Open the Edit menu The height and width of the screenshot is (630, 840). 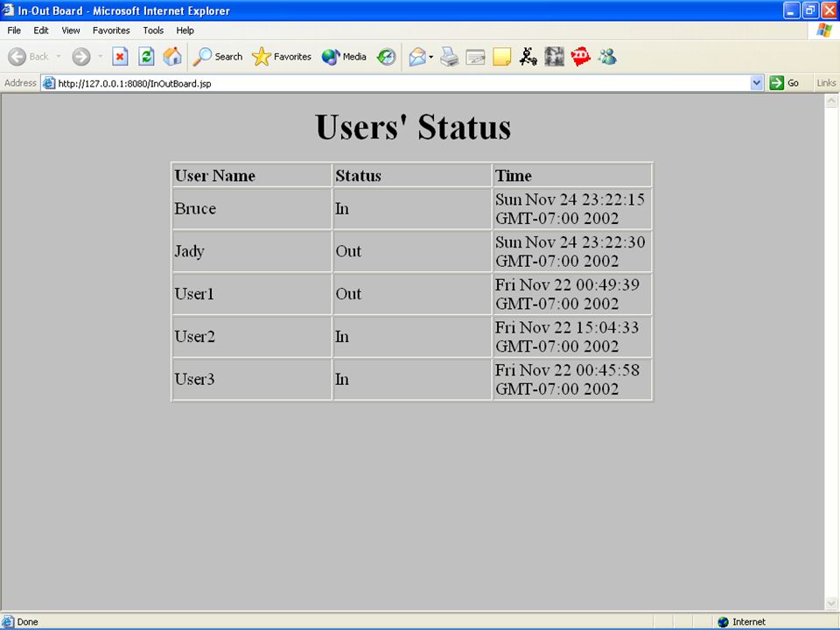tap(41, 31)
